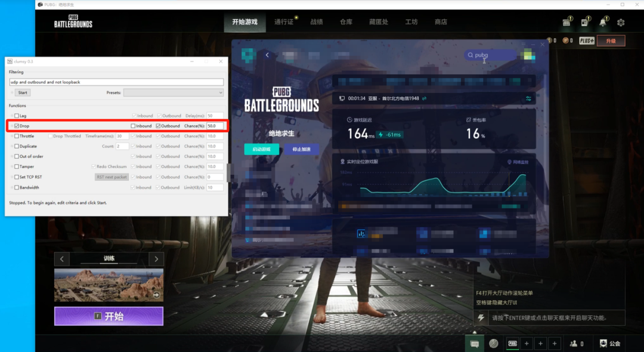Switch to previous game mode with left arrow
This screenshot has height=352, width=644.
[x=61, y=259]
